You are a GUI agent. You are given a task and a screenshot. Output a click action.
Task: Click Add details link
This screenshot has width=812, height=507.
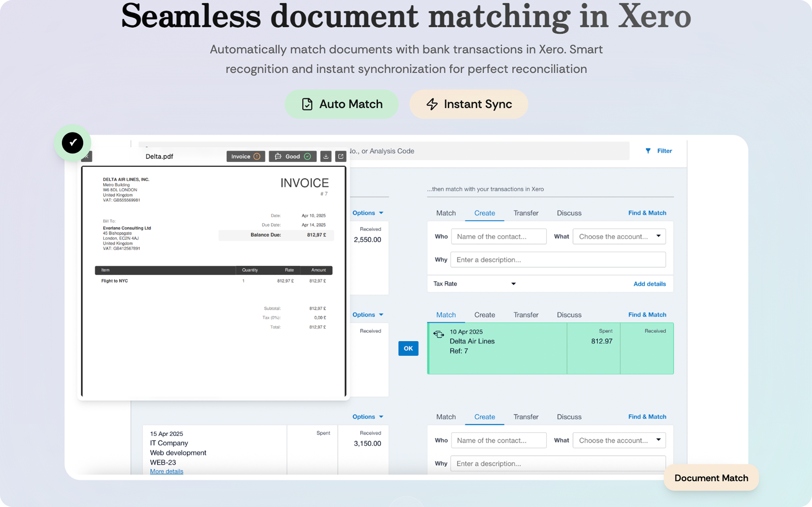pos(649,284)
